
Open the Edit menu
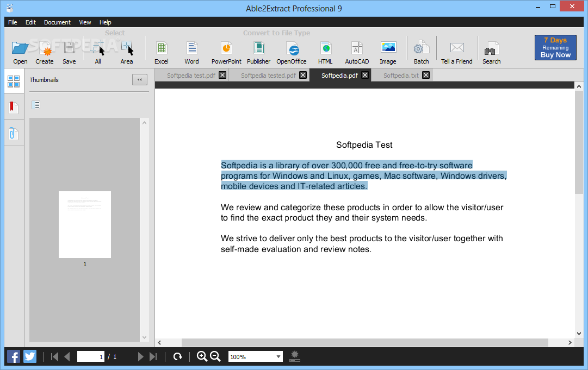(x=30, y=22)
